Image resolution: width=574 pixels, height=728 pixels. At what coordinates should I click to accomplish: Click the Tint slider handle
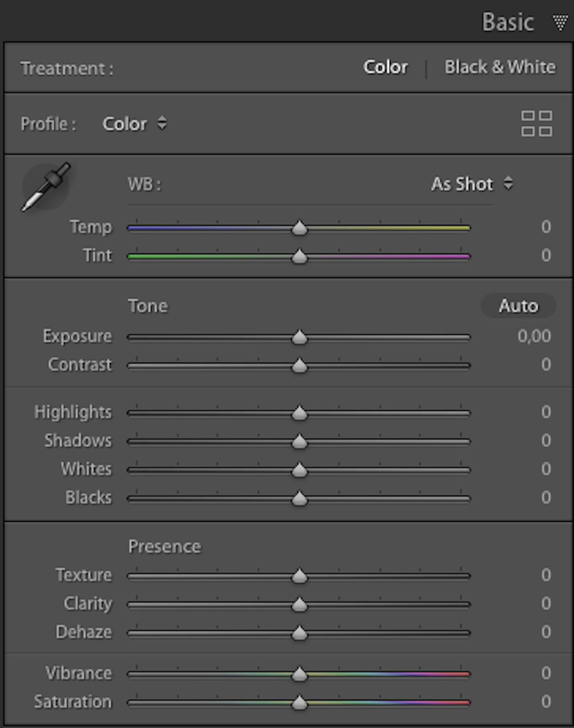pyautogui.click(x=300, y=257)
